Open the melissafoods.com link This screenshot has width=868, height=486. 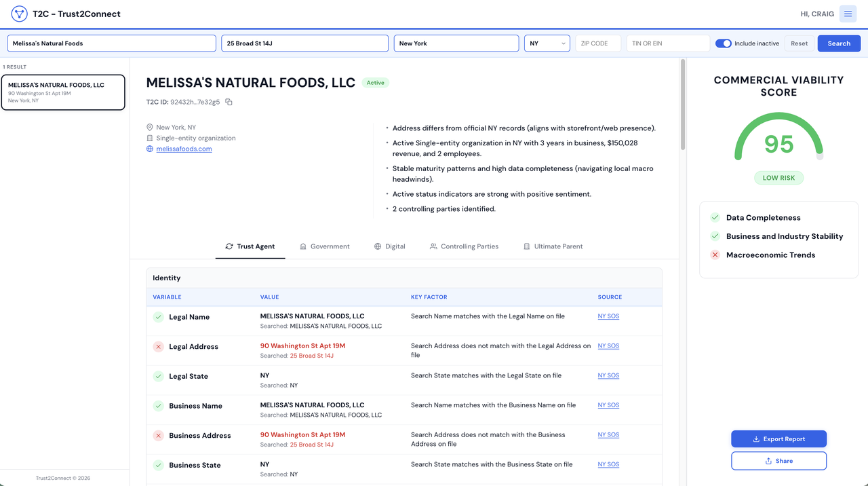(x=184, y=149)
